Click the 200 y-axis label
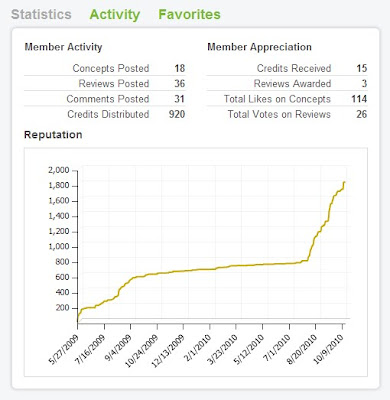The height and width of the screenshot is (400, 390). point(62,308)
